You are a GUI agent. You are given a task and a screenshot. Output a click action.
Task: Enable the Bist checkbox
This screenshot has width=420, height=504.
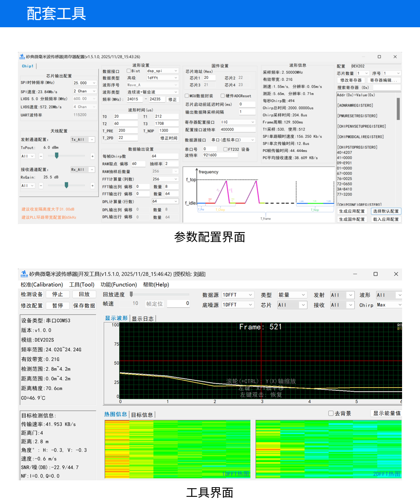[x=129, y=71]
